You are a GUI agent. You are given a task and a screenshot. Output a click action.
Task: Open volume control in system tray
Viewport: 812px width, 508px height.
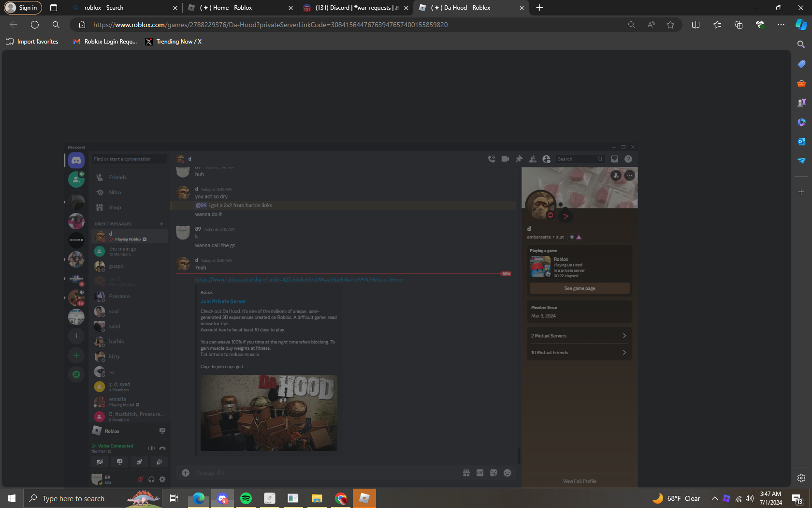tap(750, 498)
